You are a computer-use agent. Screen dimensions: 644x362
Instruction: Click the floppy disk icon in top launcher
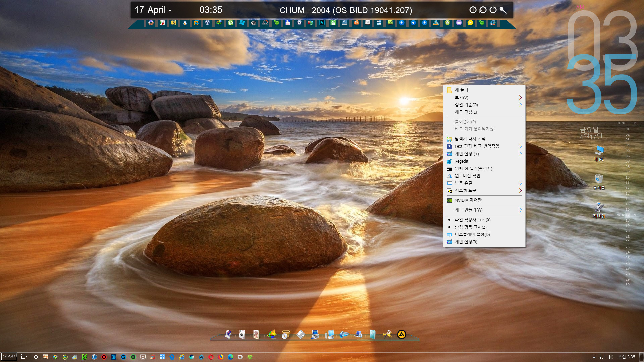pos(288,23)
